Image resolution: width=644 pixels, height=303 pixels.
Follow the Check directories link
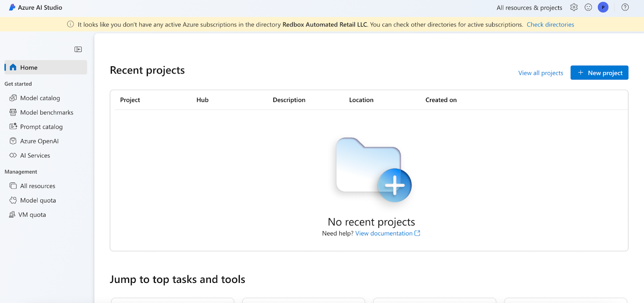550,25
